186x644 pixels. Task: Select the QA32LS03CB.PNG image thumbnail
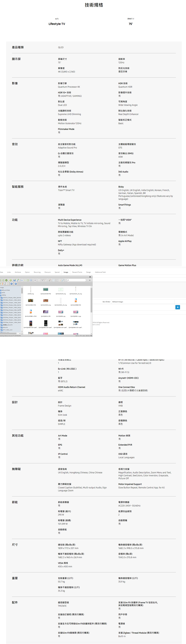tap(45, 289)
